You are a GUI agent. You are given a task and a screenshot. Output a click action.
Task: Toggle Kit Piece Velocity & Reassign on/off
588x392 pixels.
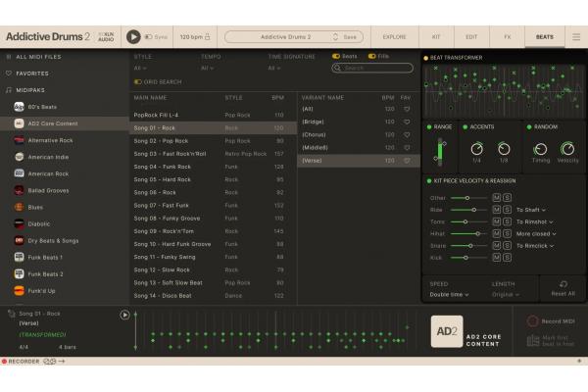[x=429, y=181]
